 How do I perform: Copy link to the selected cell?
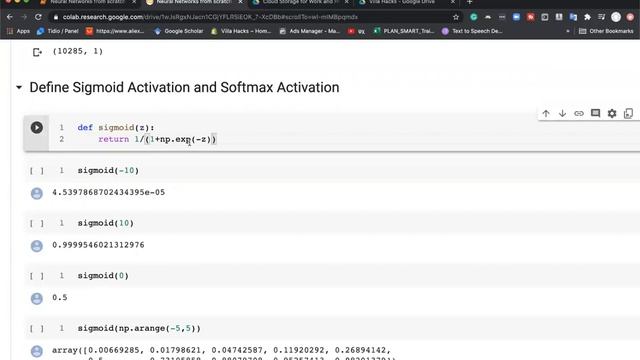(x=579, y=113)
